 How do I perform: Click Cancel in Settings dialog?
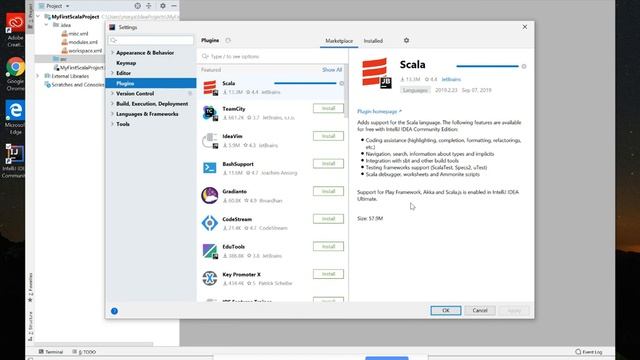click(480, 311)
